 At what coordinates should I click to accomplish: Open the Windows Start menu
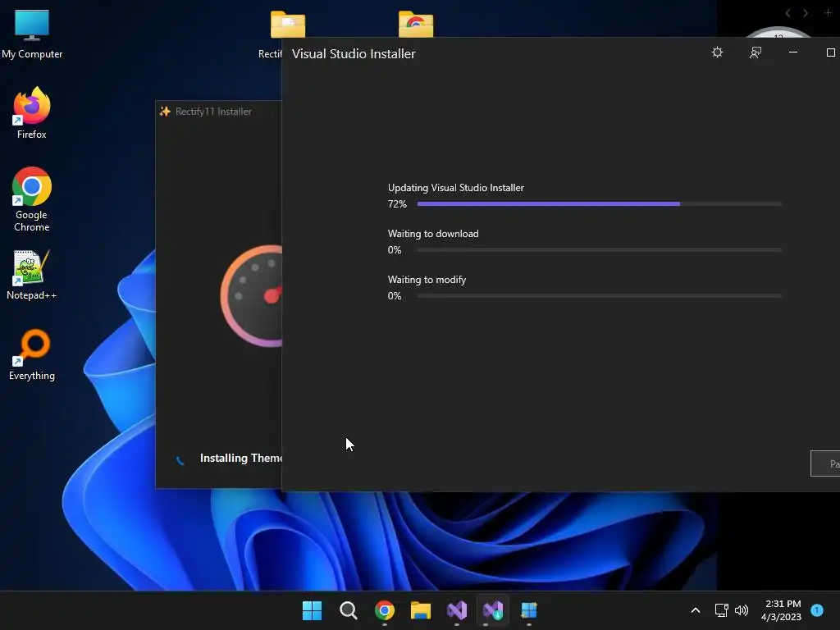[312, 610]
